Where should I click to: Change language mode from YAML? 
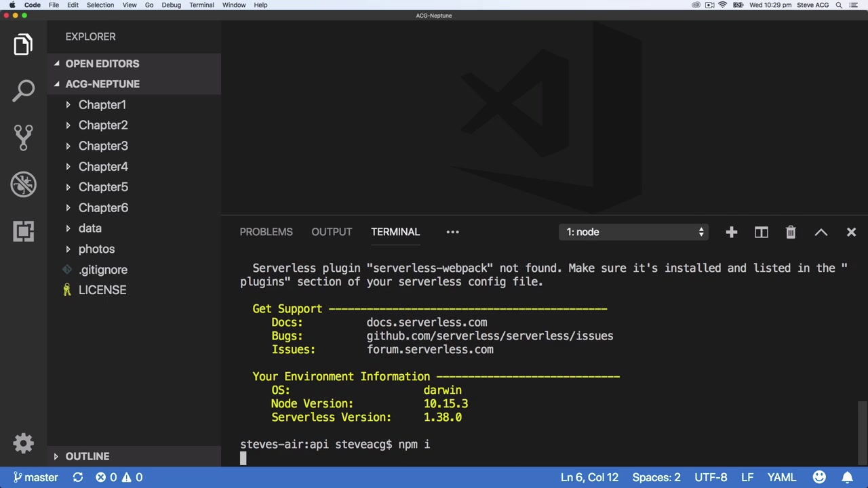[x=782, y=477]
